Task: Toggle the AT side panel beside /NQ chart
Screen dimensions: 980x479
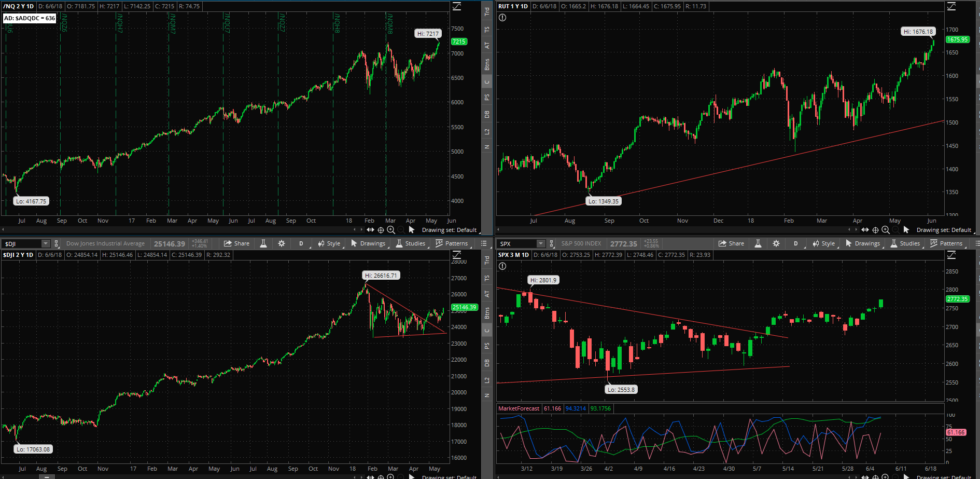Action: tap(487, 46)
